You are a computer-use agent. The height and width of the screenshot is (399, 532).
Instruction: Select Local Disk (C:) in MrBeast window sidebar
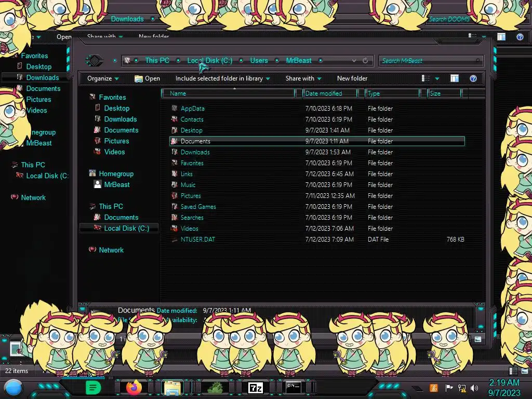coord(119,228)
